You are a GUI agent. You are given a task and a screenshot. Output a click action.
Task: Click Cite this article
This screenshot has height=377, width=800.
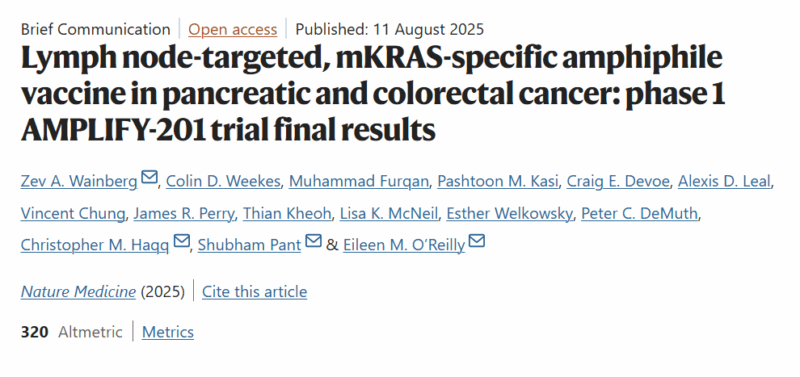[255, 292]
